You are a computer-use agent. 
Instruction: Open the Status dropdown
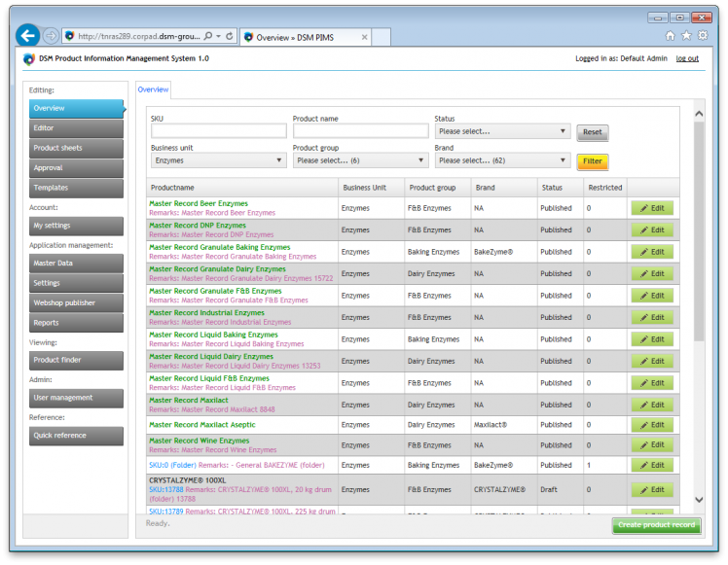pyautogui.click(x=503, y=131)
